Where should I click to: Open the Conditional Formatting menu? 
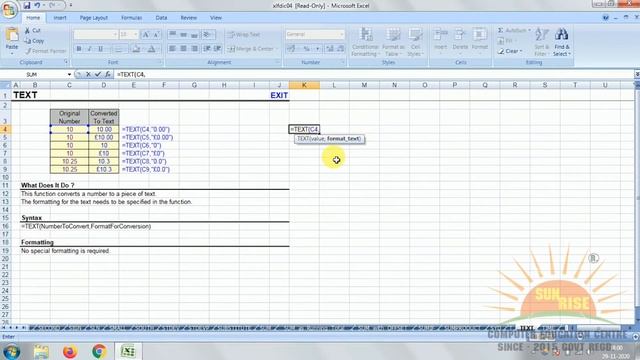pyautogui.click(x=365, y=42)
